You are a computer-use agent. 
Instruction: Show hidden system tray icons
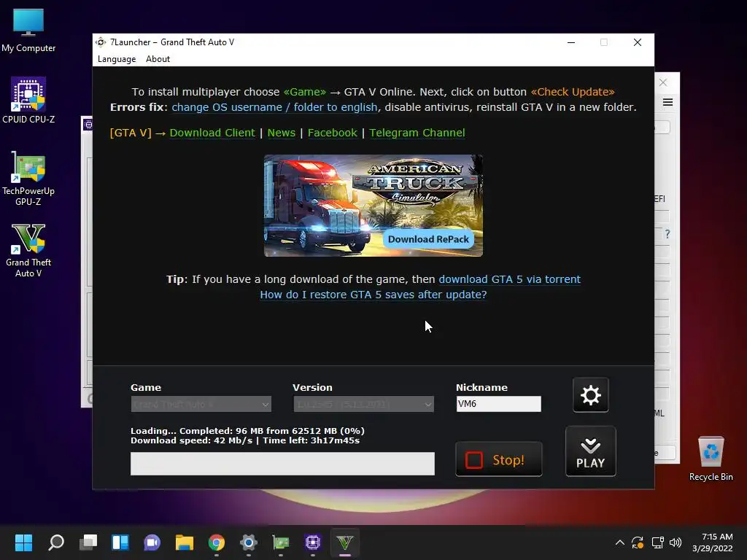point(620,542)
